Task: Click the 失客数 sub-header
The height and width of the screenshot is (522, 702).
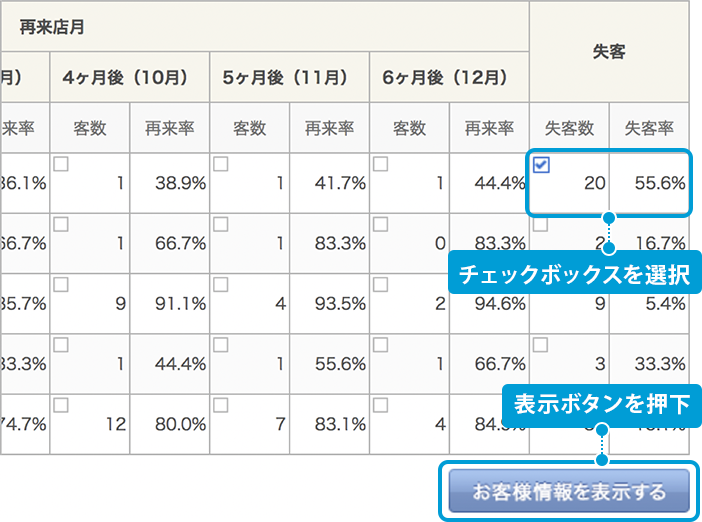Action: (569, 128)
